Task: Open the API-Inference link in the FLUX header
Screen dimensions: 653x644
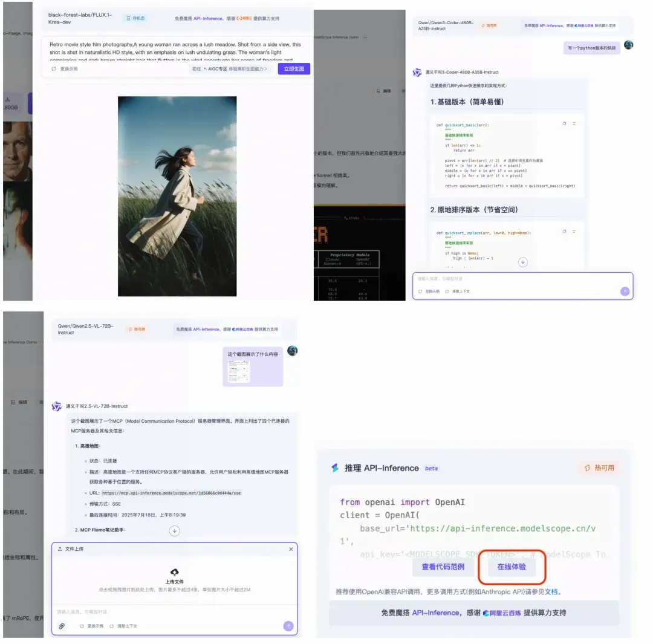Action: tap(208, 18)
